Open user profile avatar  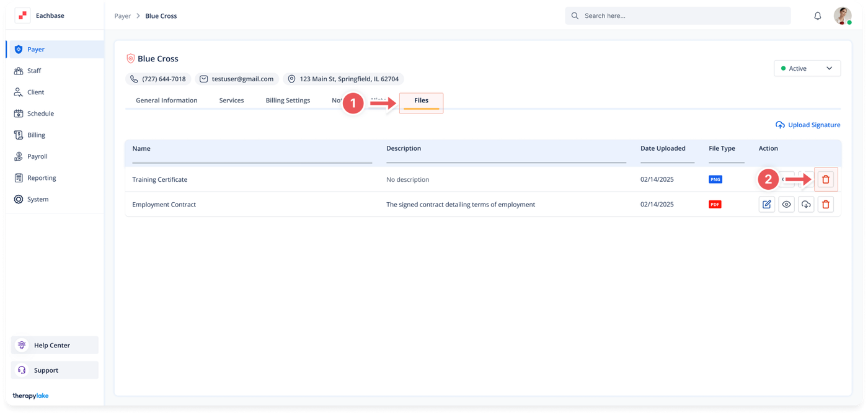(843, 16)
